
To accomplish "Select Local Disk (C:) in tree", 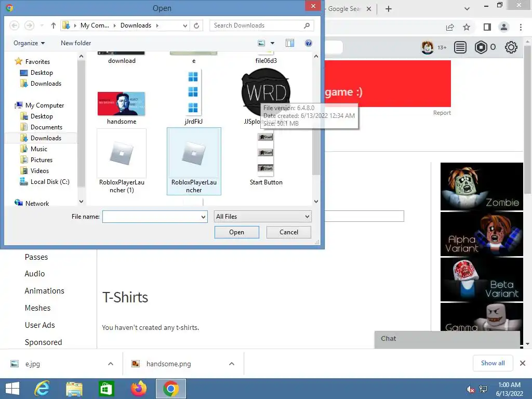I will 50,181.
